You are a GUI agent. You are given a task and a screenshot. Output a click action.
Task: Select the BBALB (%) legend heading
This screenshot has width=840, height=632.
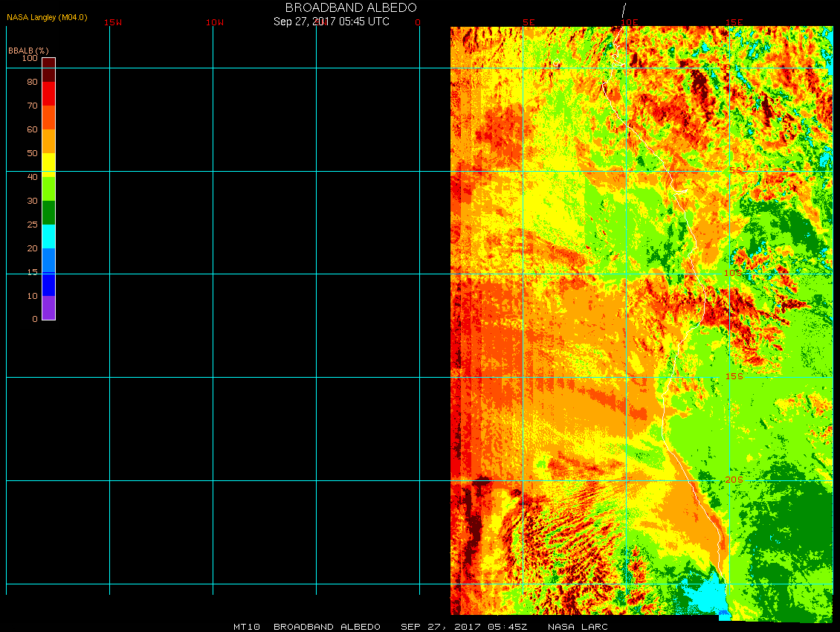(28, 51)
